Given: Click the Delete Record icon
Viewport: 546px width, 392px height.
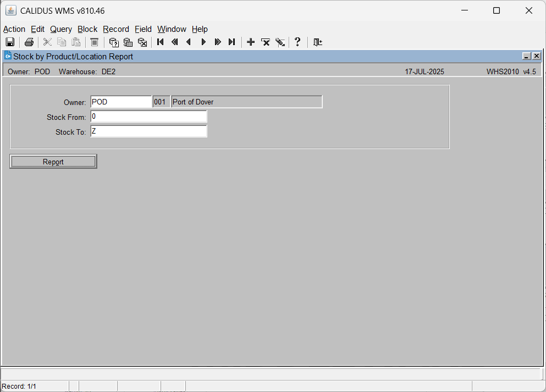Looking at the screenshot, I should pyautogui.click(x=266, y=42).
